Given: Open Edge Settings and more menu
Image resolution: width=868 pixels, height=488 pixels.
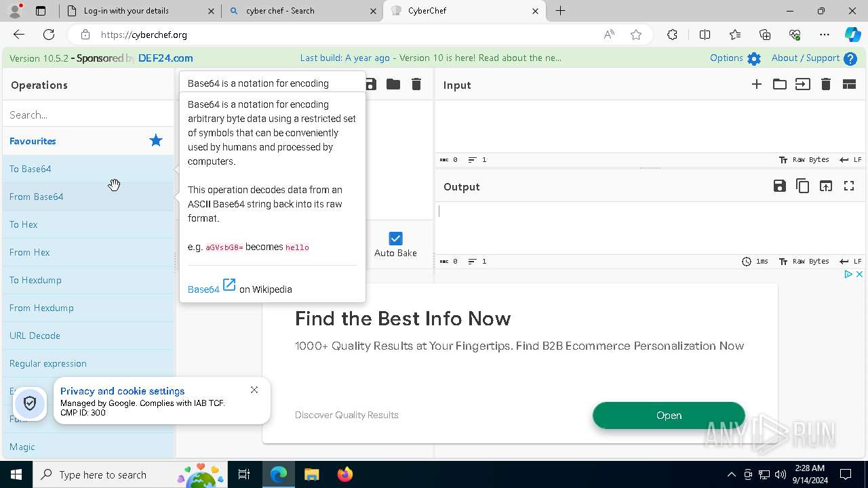Looking at the screenshot, I should coord(825,35).
